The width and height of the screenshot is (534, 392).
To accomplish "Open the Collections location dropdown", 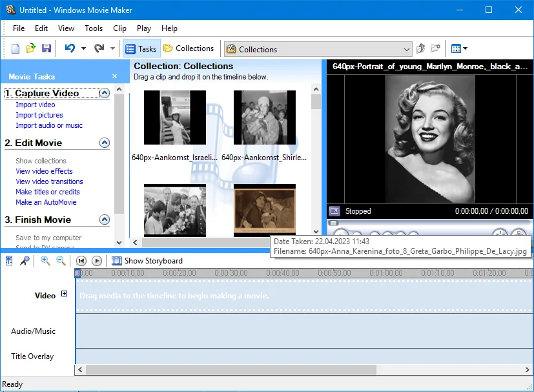I will (x=406, y=49).
